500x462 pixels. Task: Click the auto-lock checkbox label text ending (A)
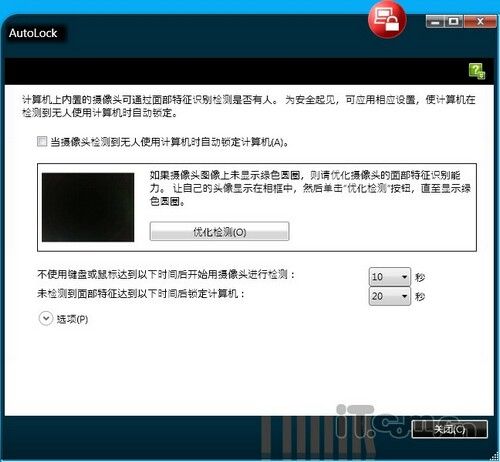point(169,142)
